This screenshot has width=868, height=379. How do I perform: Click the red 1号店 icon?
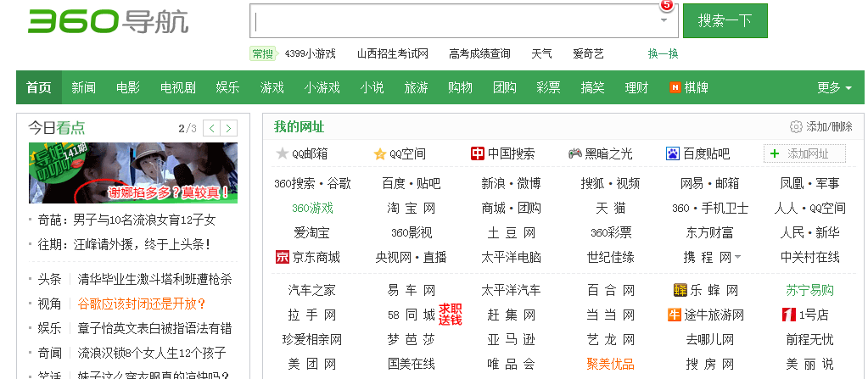[789, 315]
